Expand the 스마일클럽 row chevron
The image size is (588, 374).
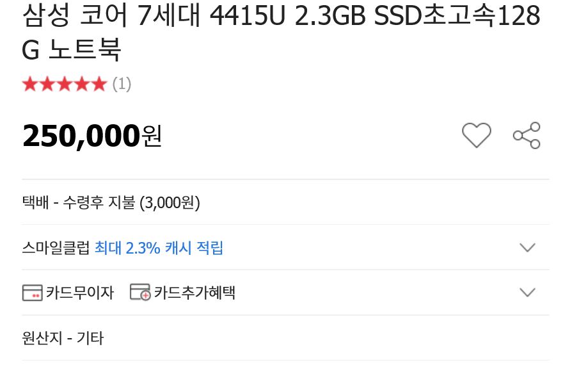pyautogui.click(x=527, y=248)
